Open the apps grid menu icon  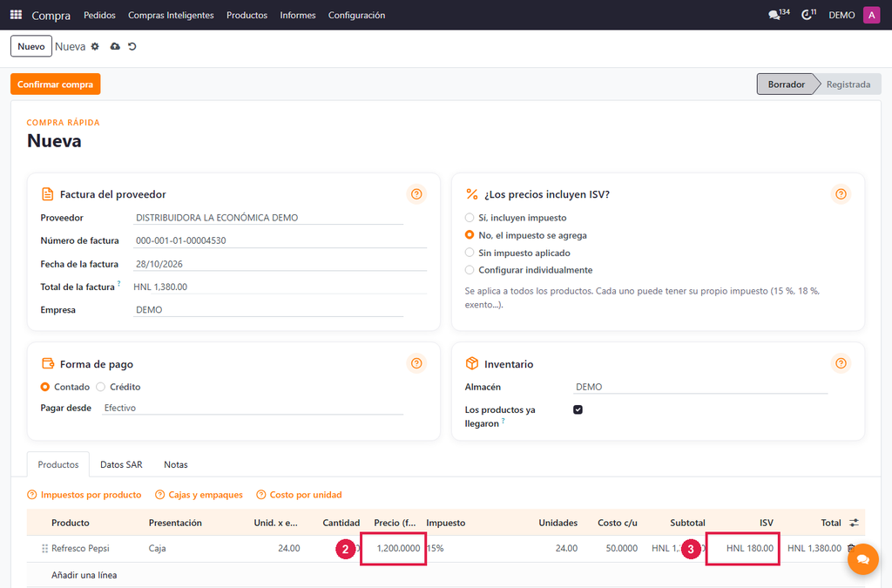point(16,15)
